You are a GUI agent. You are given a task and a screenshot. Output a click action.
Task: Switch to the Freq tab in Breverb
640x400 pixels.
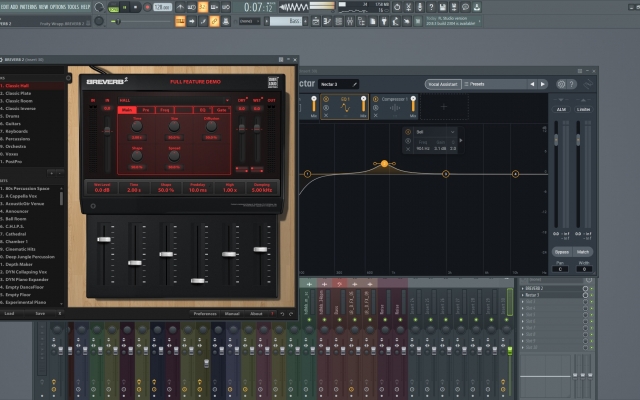pos(164,110)
